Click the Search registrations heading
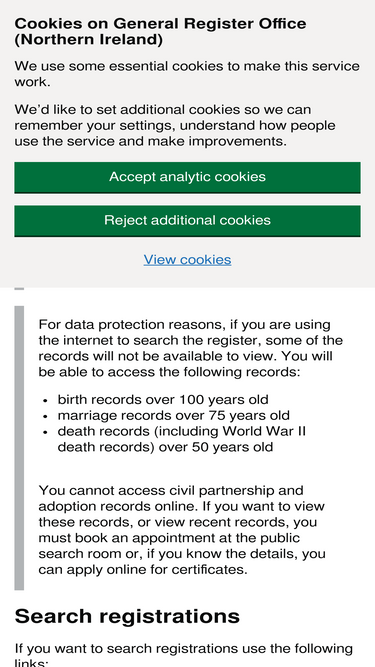The image size is (375, 667). pyautogui.click(x=127, y=616)
